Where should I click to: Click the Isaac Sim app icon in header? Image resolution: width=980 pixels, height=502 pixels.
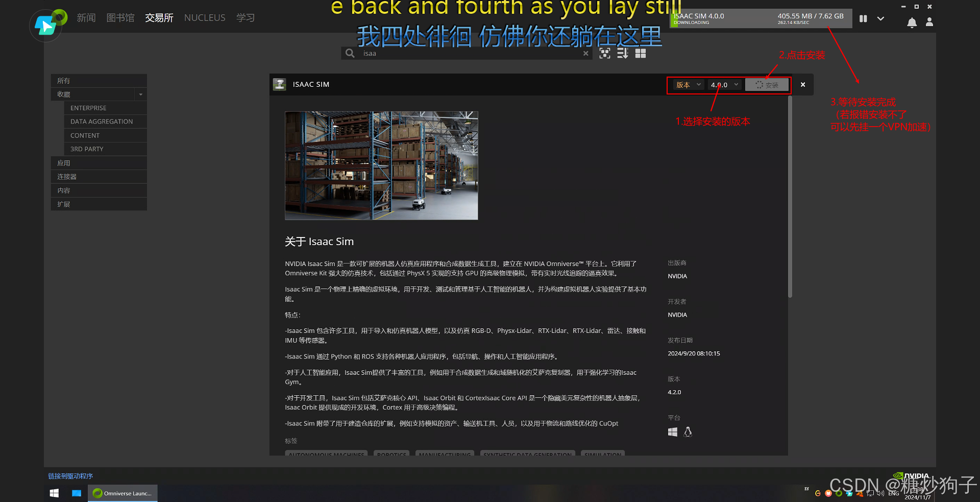coord(279,84)
